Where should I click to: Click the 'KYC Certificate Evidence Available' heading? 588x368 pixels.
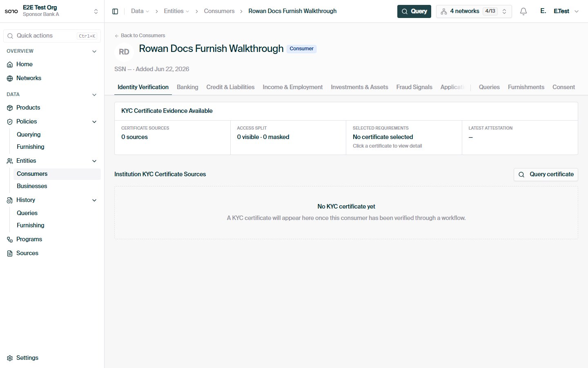pos(167,111)
